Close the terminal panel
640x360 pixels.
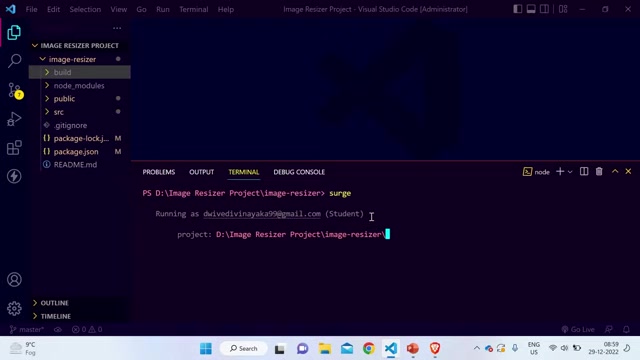[628, 172]
